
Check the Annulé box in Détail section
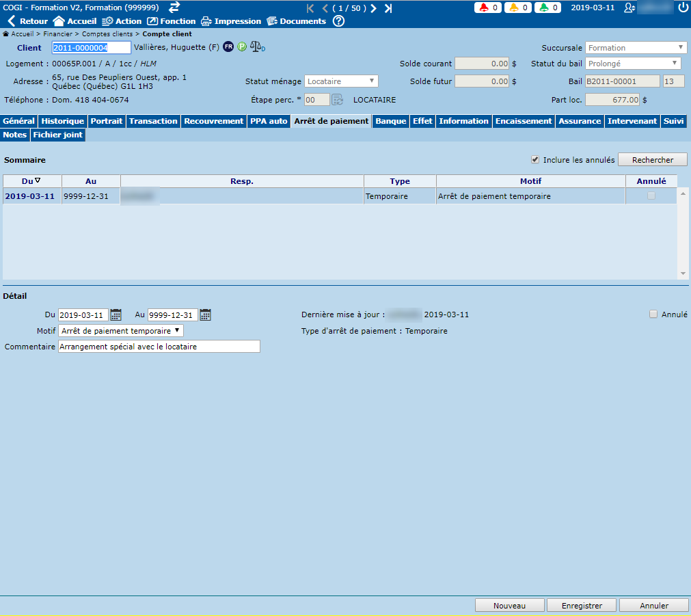(x=653, y=314)
